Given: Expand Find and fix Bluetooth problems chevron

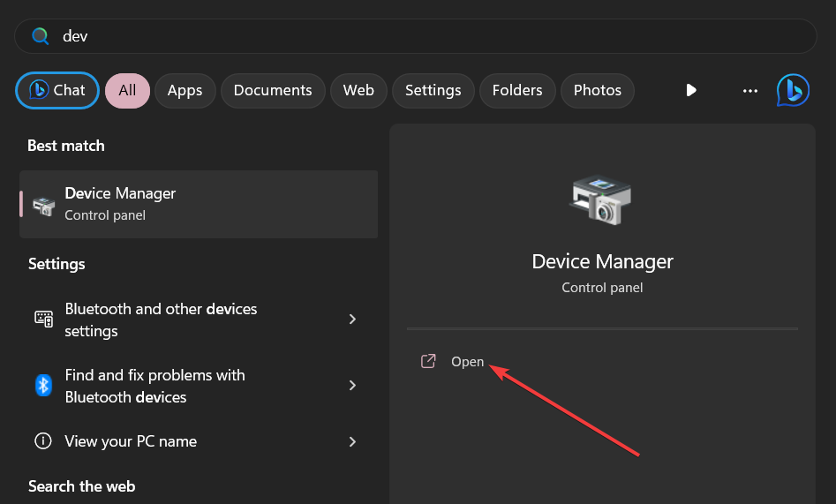Looking at the screenshot, I should [352, 385].
